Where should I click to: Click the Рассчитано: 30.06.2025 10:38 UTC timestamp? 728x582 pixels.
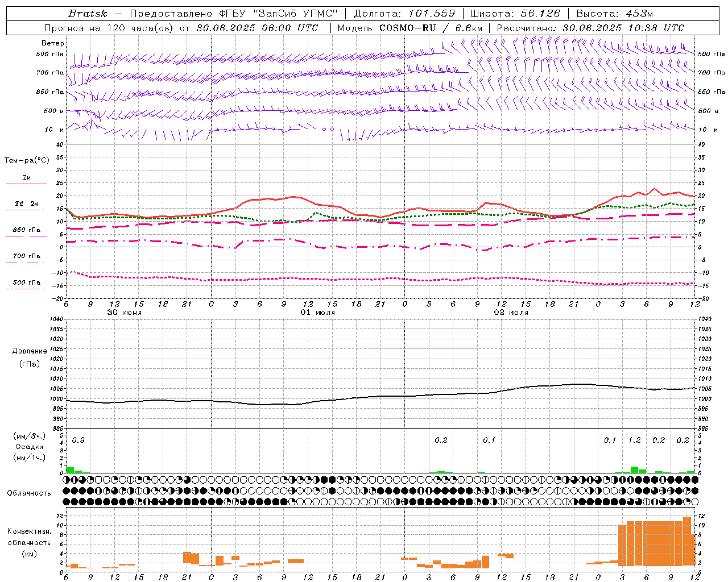point(590,28)
